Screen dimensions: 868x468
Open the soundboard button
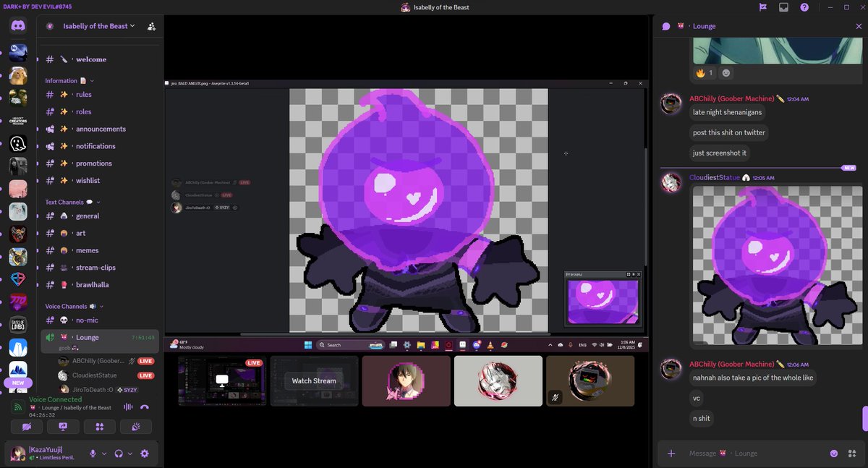coord(137,427)
